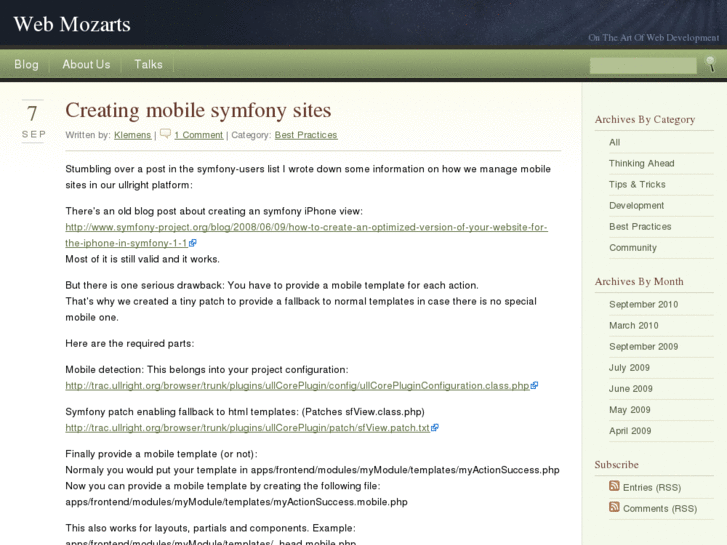Follow the ullCorePluginConfiguration.class.php trac link
Image resolution: width=727 pixels, height=545 pixels.
tap(297, 385)
